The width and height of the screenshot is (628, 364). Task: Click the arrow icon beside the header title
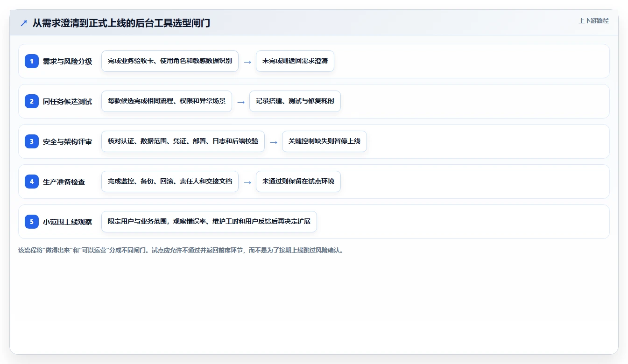23,23
